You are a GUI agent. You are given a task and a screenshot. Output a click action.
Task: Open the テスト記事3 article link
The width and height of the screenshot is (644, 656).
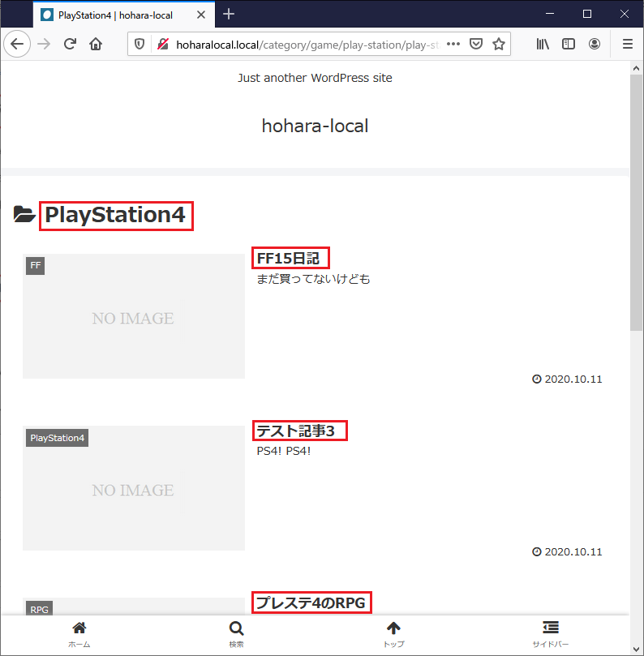[x=296, y=431]
